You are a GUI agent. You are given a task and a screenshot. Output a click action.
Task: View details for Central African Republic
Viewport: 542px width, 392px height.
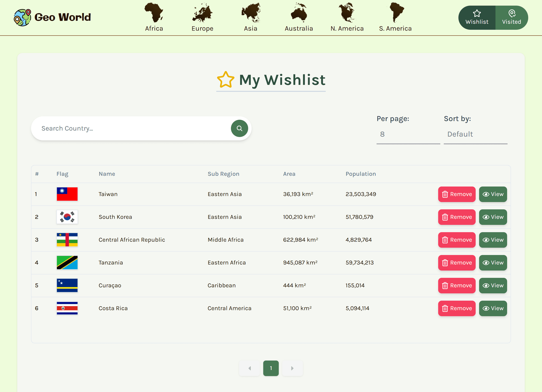pos(493,240)
